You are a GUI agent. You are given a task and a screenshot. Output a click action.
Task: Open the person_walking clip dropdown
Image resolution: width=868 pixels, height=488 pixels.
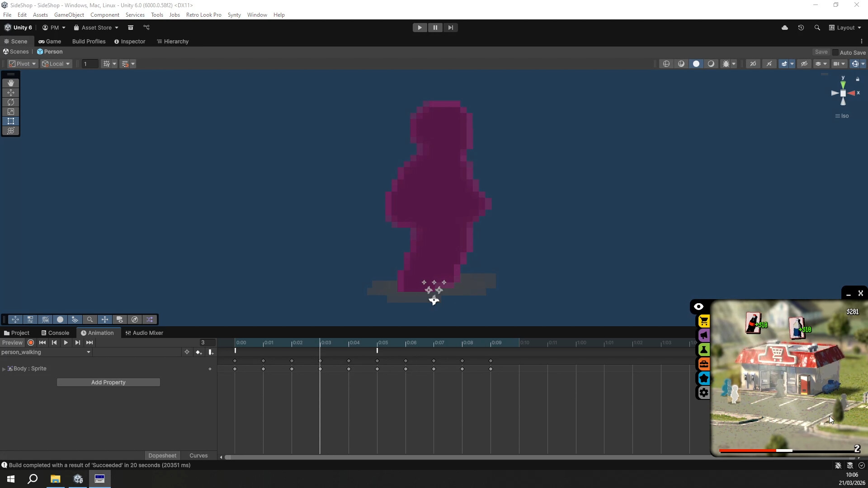[88, 352]
